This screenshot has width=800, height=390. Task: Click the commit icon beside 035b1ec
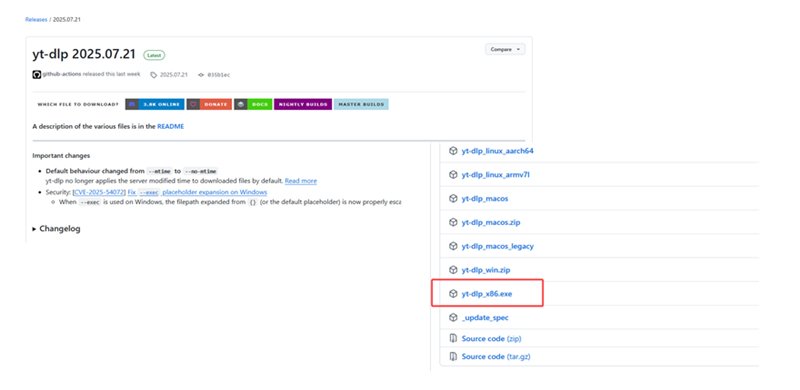click(x=201, y=75)
